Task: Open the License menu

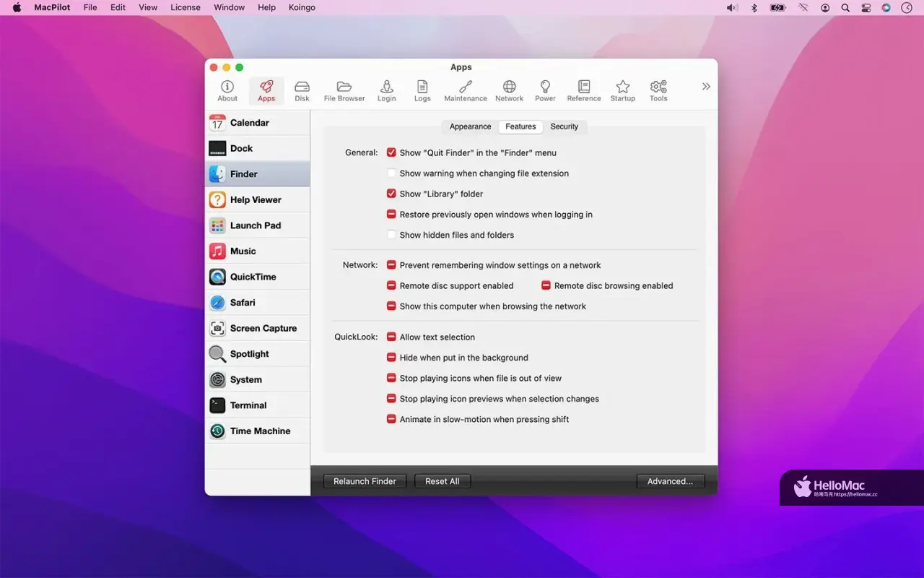Action: point(186,7)
